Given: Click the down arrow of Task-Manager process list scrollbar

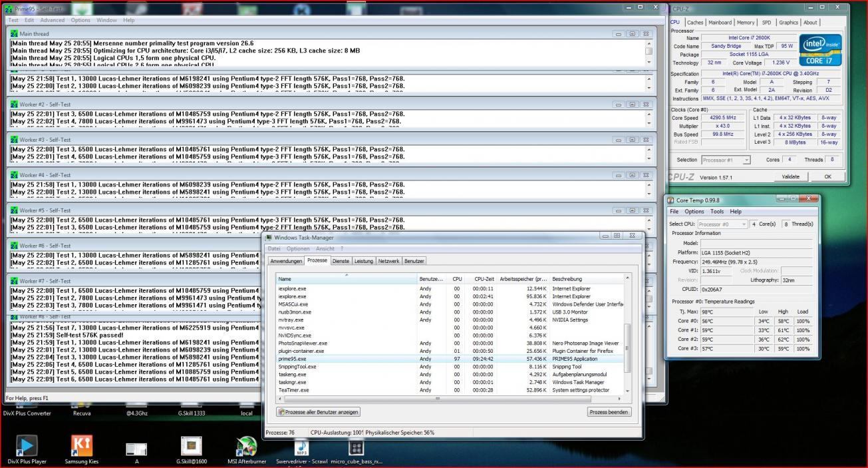Looking at the screenshot, I should 627,391.
